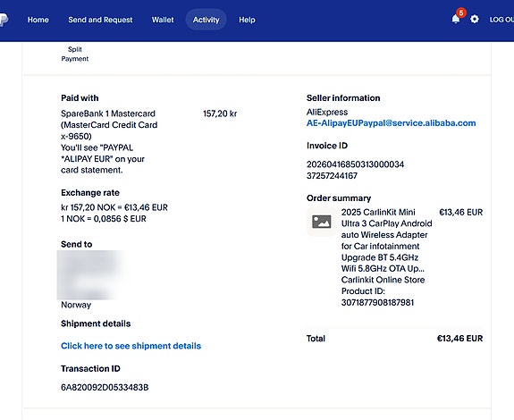
Task: Select the Activity tab
Action: tap(206, 20)
